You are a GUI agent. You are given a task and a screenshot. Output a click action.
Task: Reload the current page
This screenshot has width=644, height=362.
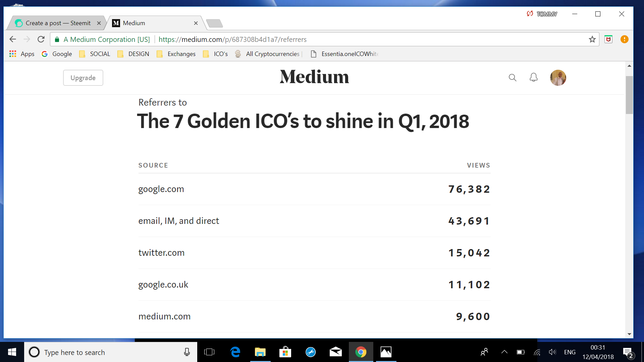(x=41, y=40)
